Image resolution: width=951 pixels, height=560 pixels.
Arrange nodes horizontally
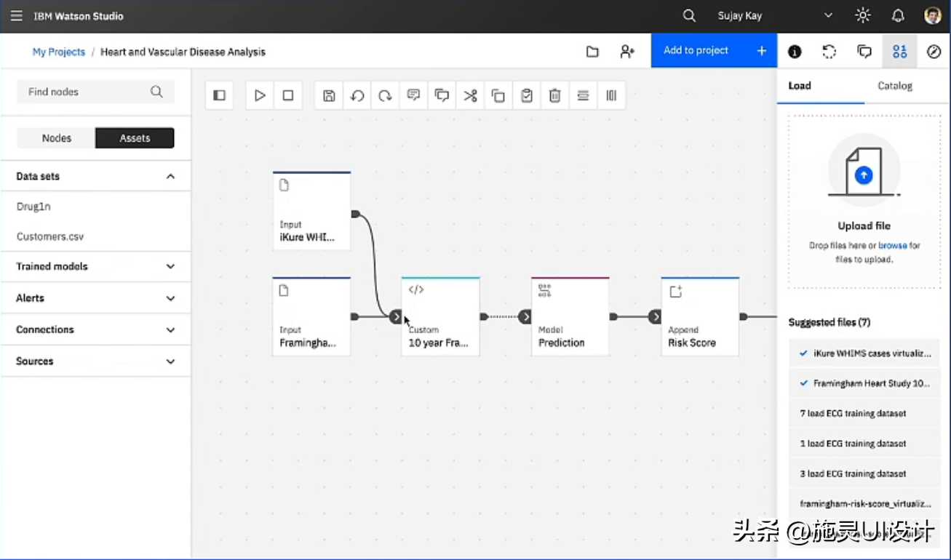[583, 95]
